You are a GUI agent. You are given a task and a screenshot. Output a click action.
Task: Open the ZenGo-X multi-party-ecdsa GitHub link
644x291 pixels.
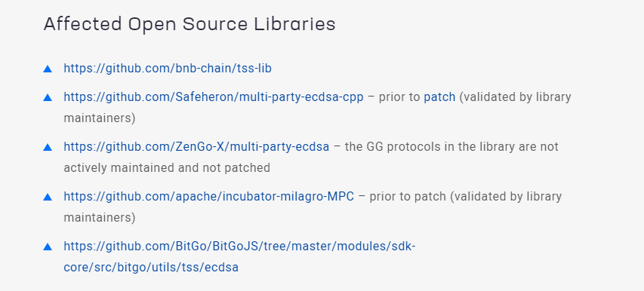[196, 147]
